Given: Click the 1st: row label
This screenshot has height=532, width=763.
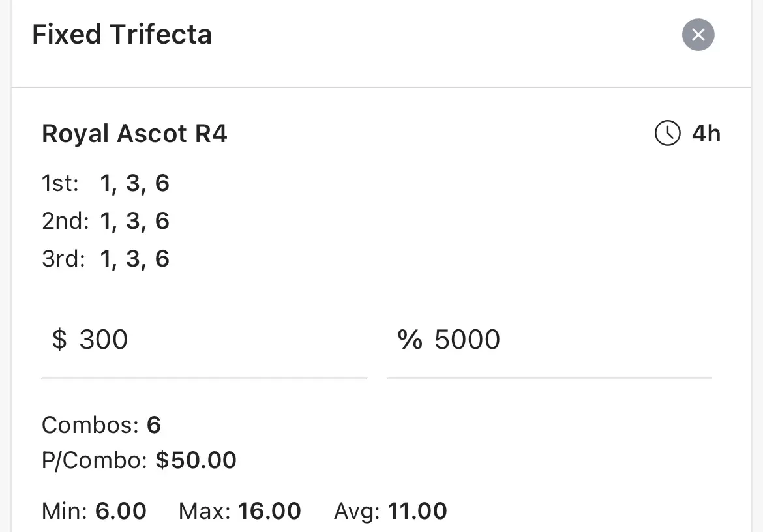Looking at the screenshot, I should 60,184.
